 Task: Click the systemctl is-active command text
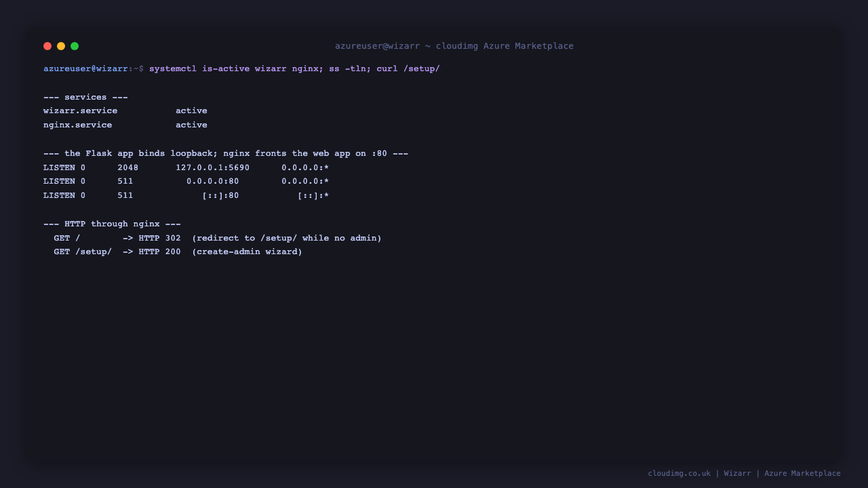coord(294,68)
